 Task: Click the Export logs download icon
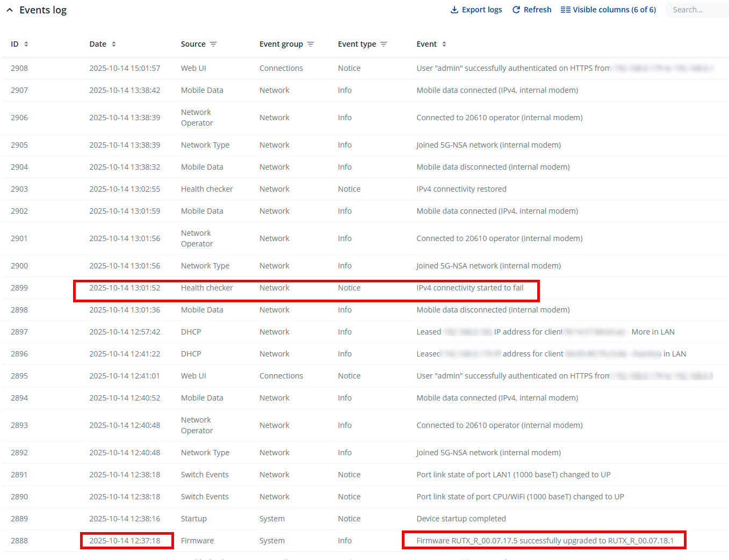[x=454, y=10]
